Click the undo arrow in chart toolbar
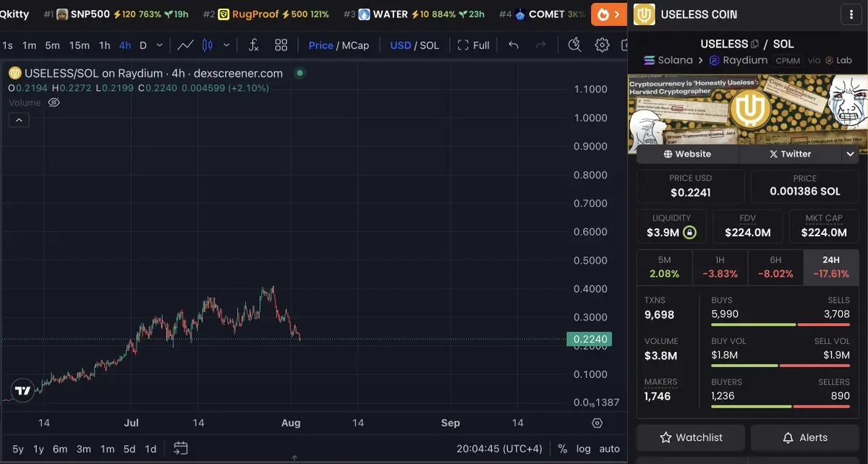The width and height of the screenshot is (868, 464). pos(514,45)
